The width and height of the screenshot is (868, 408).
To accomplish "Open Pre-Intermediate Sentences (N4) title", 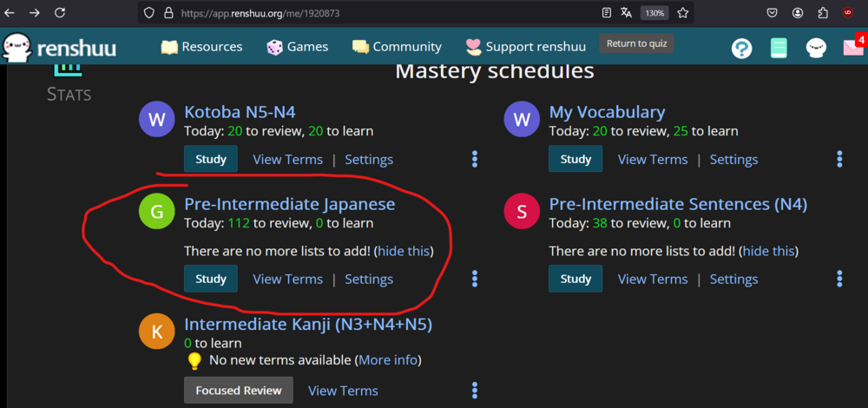I will (x=678, y=204).
